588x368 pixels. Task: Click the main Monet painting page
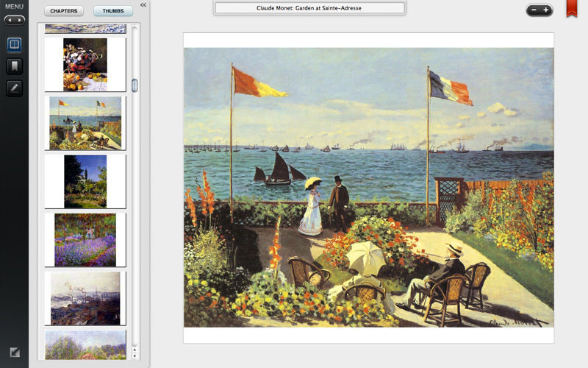pos(369,188)
